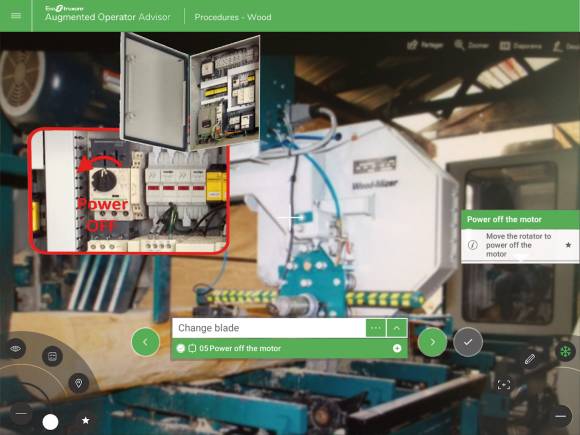This screenshot has width=580, height=435.
Task: Open the Power OFF switch image overlay
Action: (x=129, y=191)
